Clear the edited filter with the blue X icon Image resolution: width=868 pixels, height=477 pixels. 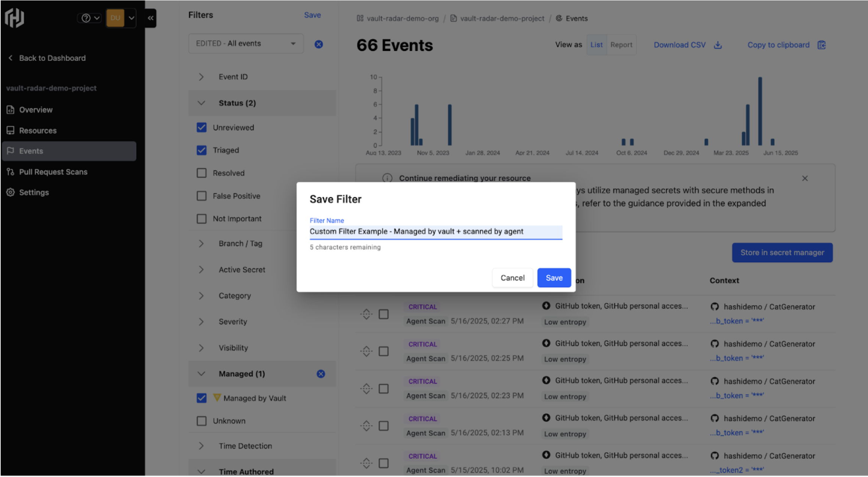pyautogui.click(x=319, y=44)
